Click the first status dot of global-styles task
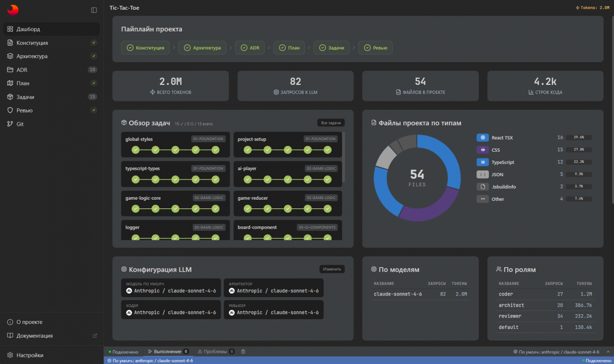This screenshot has height=364, width=614. pyautogui.click(x=136, y=150)
